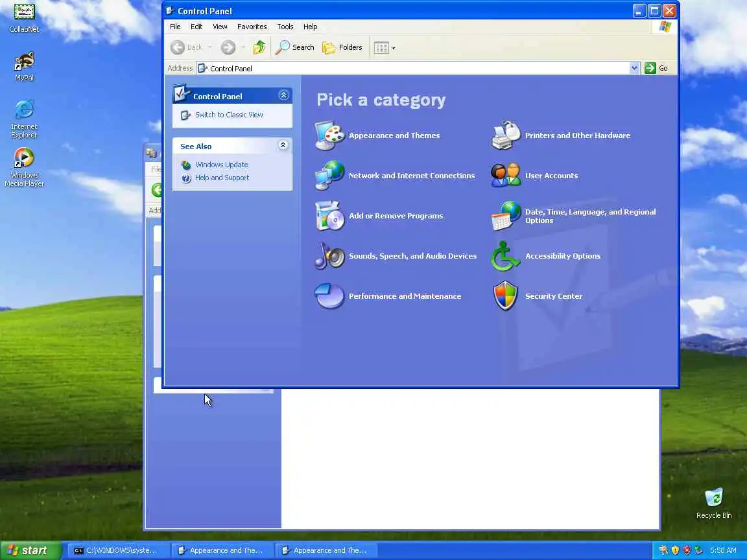The image size is (747, 560).
Task: Open Help and Support link
Action: pos(222,178)
